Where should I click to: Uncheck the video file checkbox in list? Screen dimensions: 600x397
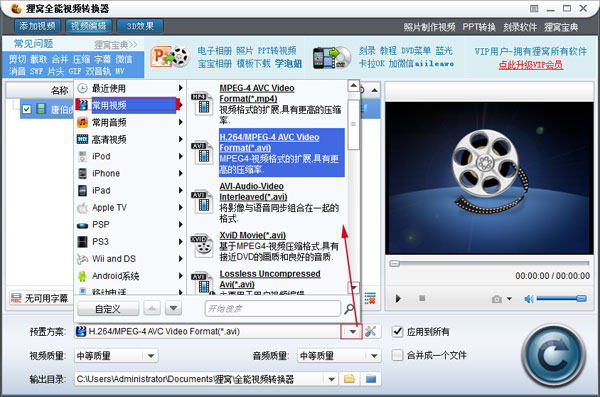(26, 109)
